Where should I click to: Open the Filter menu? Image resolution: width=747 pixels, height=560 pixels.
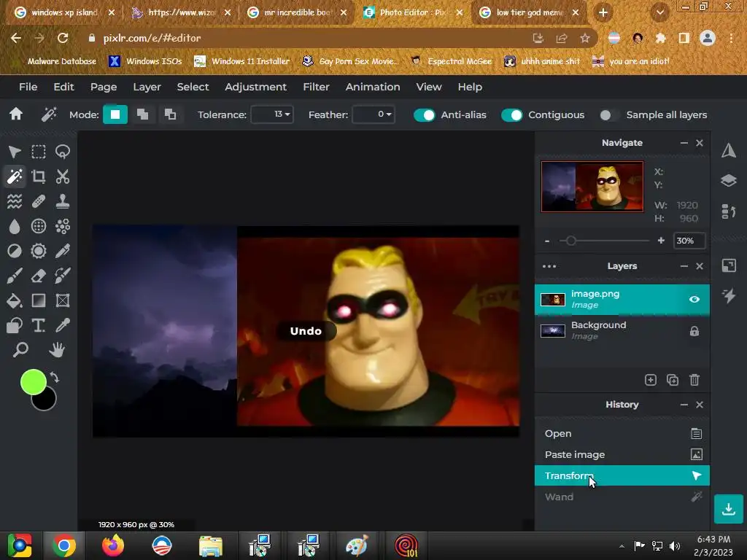pyautogui.click(x=317, y=87)
